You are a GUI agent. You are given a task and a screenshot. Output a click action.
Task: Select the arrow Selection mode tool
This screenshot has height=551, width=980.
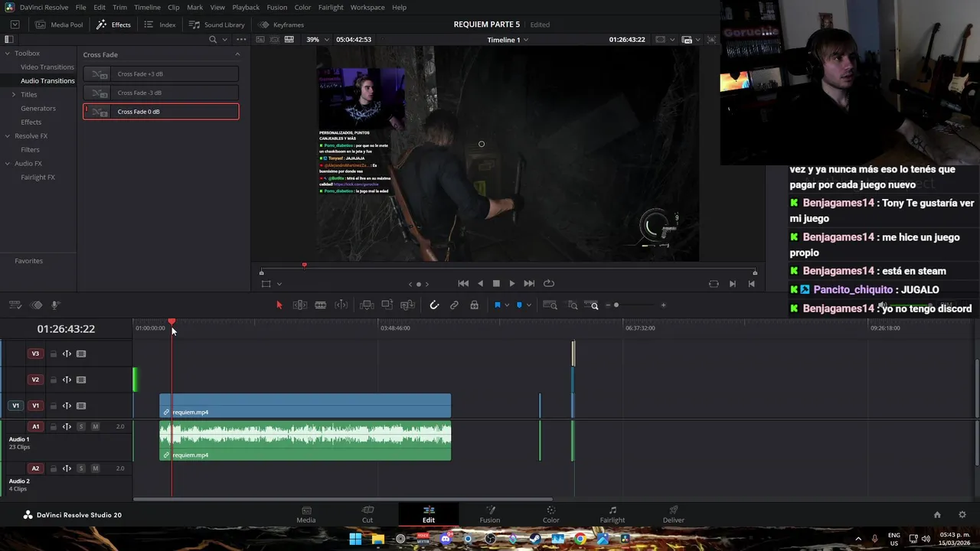click(279, 305)
